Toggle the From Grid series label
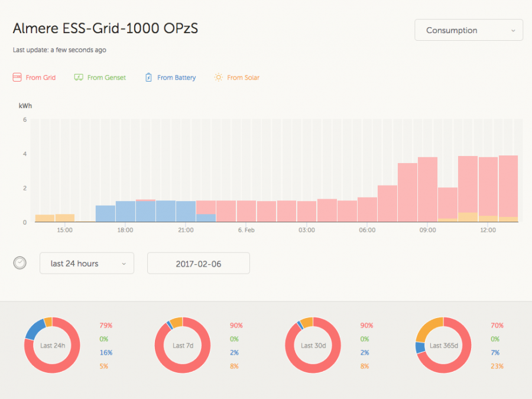Image resolution: width=532 pixels, height=399 pixels. pos(41,77)
